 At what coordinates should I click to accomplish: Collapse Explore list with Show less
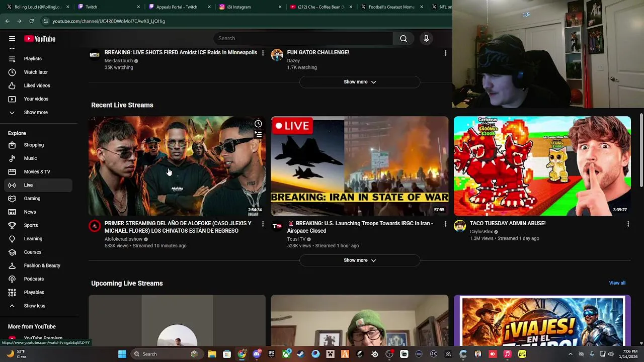38,306
